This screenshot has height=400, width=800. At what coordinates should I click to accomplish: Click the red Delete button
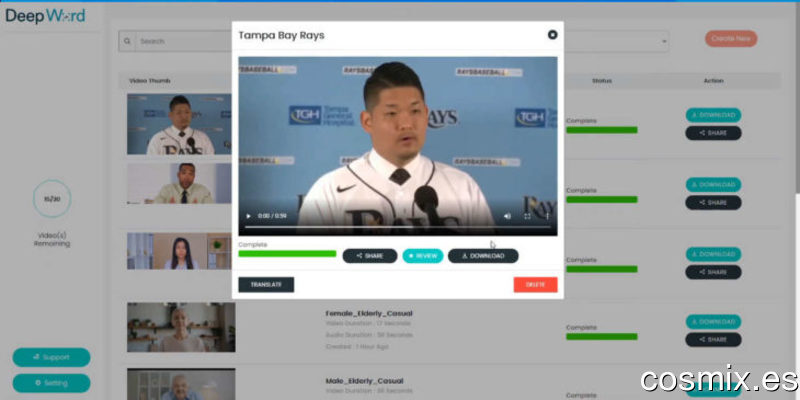point(535,285)
